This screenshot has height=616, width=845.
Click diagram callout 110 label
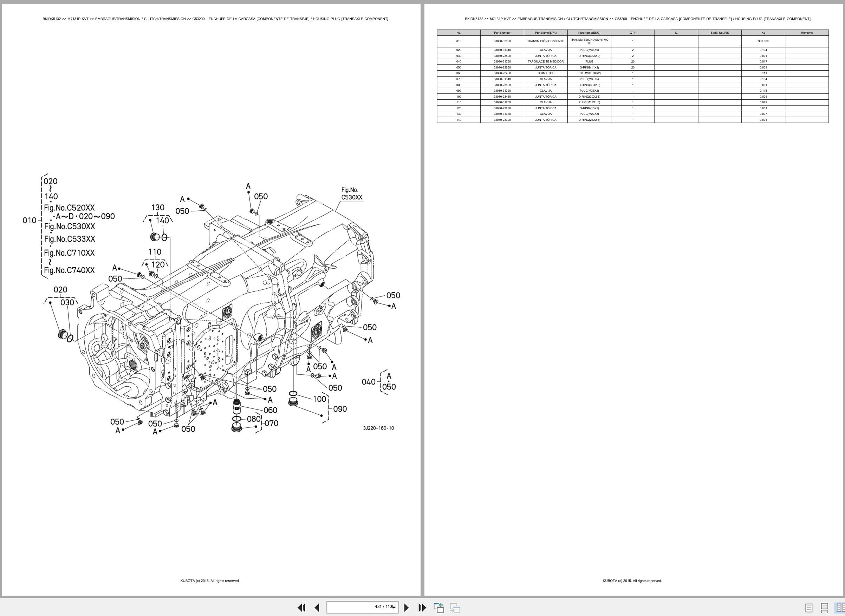[155, 252]
